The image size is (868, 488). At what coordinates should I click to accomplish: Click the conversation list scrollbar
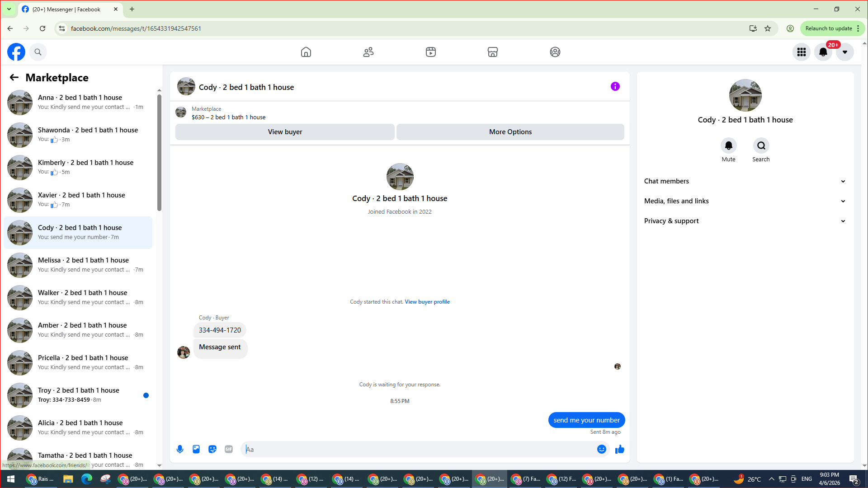(159, 152)
